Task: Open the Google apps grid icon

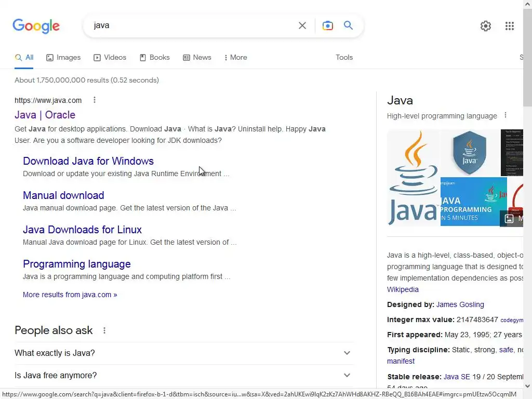Action: (509, 26)
